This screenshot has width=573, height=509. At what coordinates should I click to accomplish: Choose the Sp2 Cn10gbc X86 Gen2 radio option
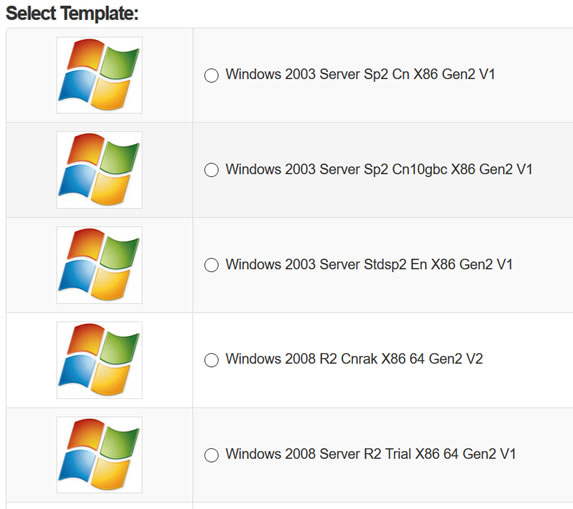[x=211, y=170]
